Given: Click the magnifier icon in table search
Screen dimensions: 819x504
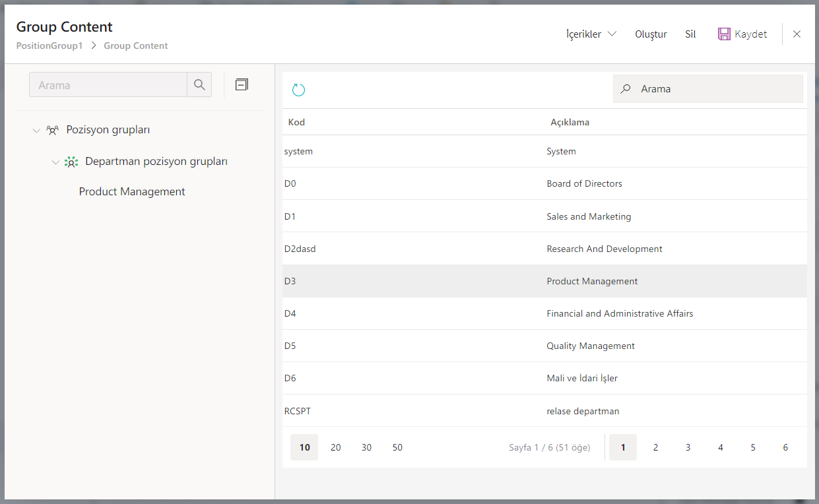Looking at the screenshot, I should [x=626, y=89].
